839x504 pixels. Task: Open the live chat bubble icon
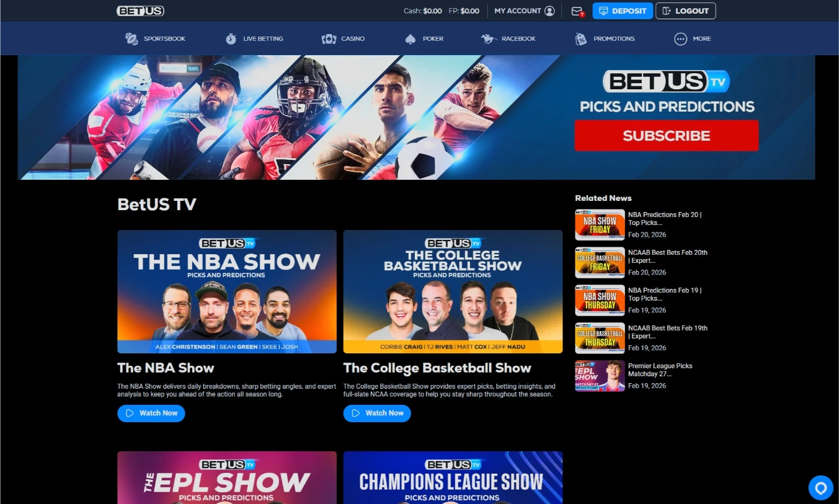[x=820, y=488]
